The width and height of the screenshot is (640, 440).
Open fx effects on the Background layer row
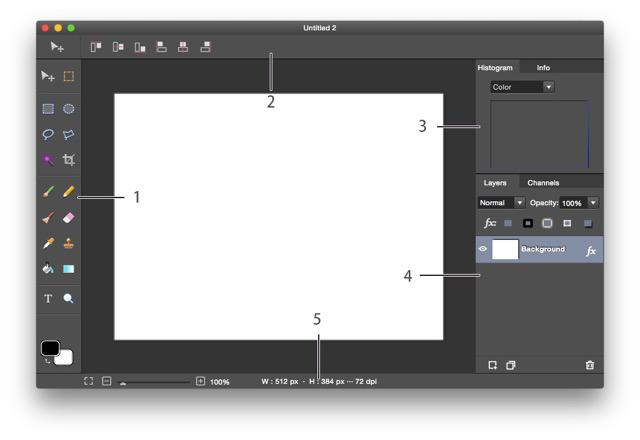click(591, 251)
